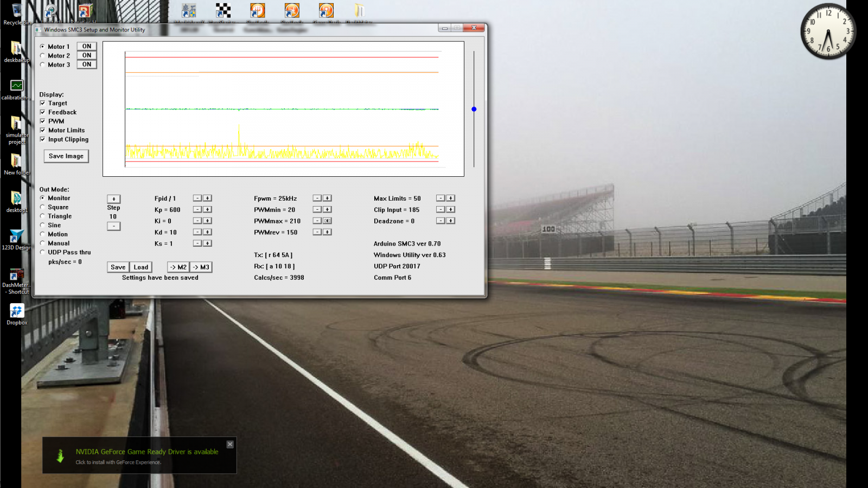Image resolution: width=868 pixels, height=488 pixels.
Task: Increase Kp with plus button
Action: point(207,209)
